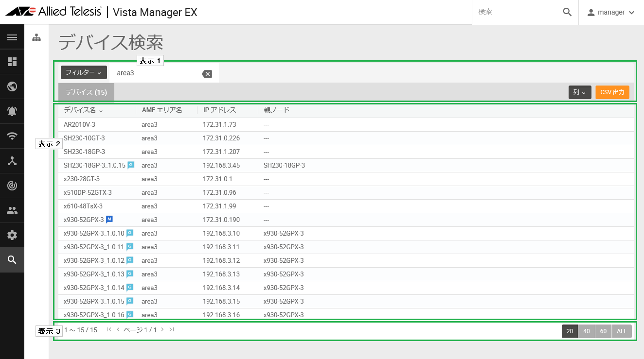Jump to the last page with the pagination icon
This screenshot has width=644, height=359.
[171, 330]
